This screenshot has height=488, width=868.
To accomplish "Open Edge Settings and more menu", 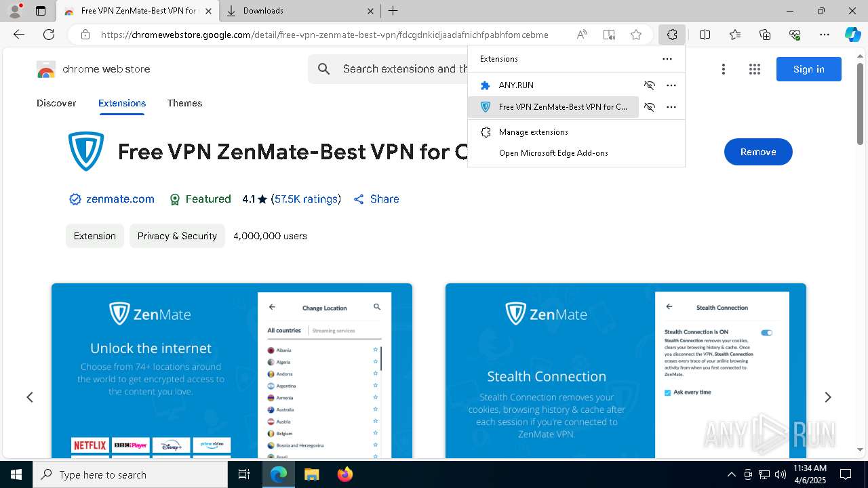I will [x=825, y=35].
